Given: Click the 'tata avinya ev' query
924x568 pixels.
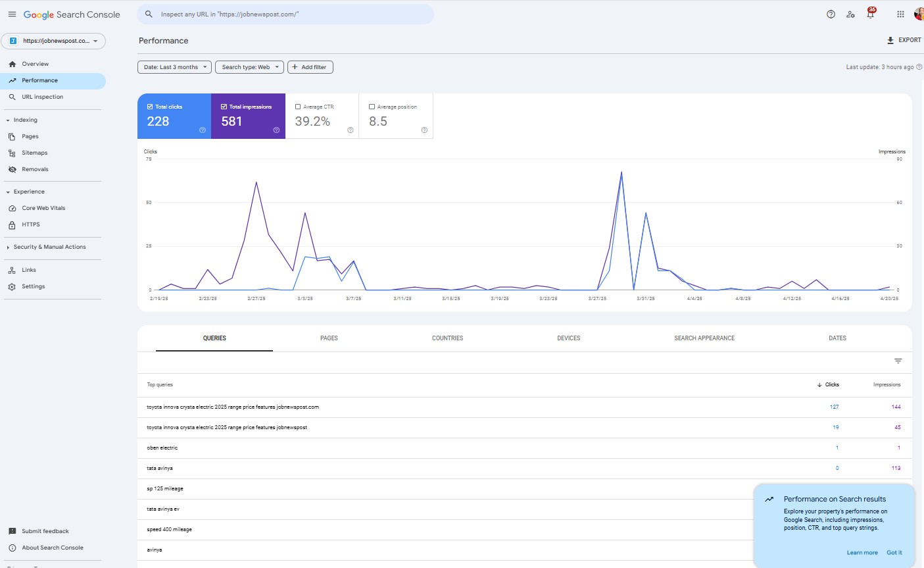Looking at the screenshot, I should tap(163, 509).
